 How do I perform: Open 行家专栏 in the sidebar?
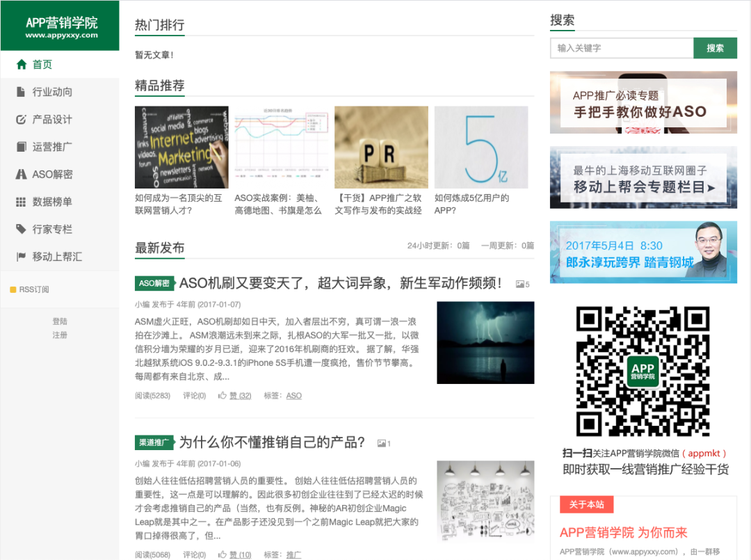click(59, 229)
